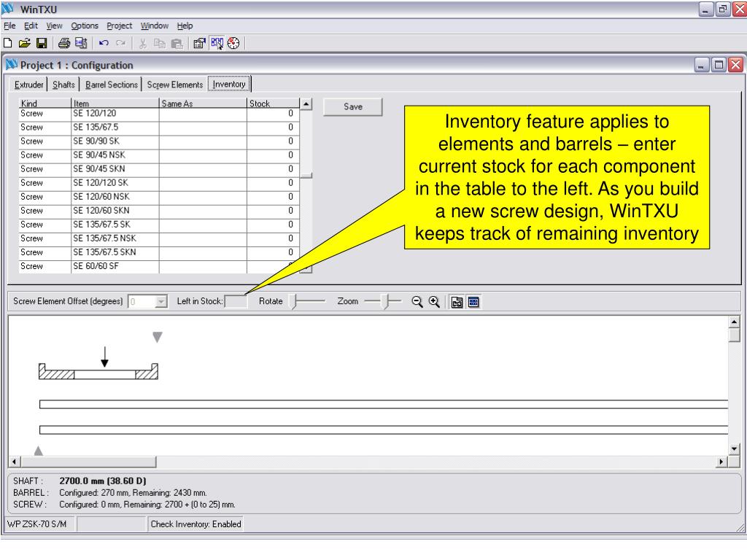Click the Same As column header
The height and width of the screenshot is (560, 747).
point(203,104)
